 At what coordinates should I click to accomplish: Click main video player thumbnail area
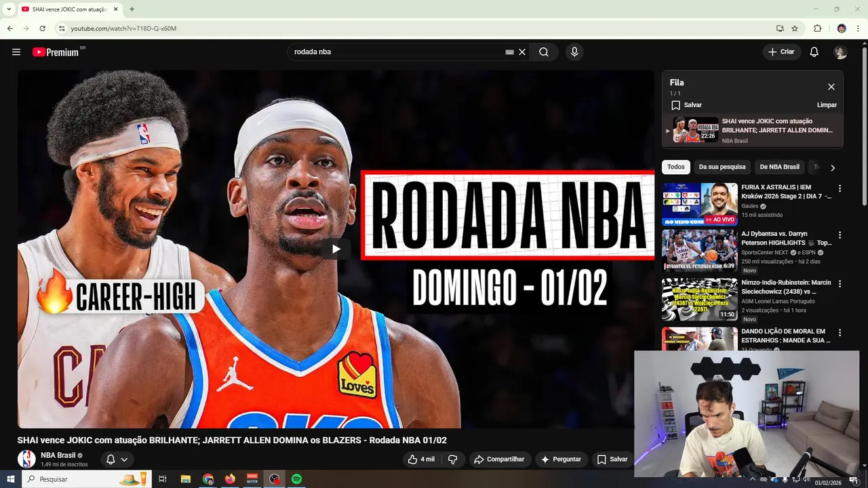pyautogui.click(x=336, y=249)
